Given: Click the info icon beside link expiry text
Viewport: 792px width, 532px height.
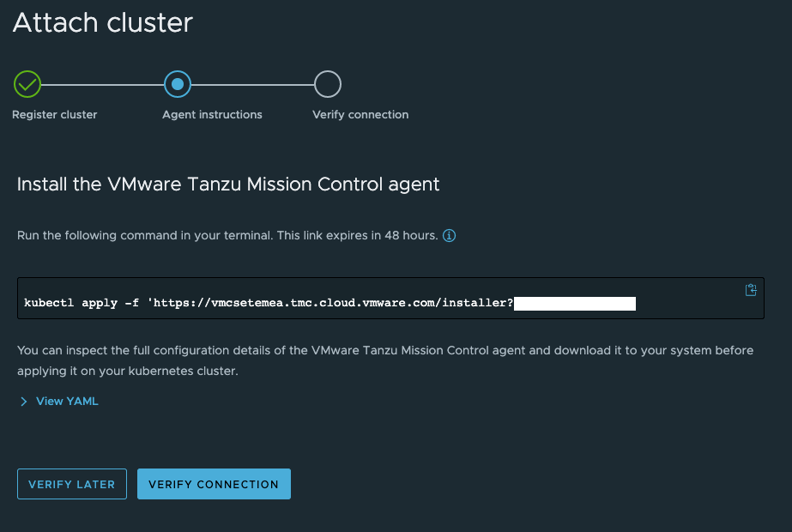Looking at the screenshot, I should point(449,236).
